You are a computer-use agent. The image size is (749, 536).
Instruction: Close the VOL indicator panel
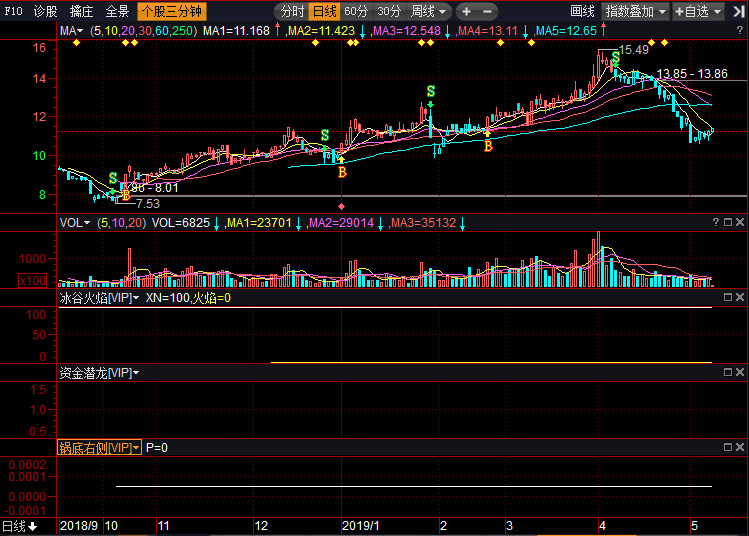[x=740, y=222]
